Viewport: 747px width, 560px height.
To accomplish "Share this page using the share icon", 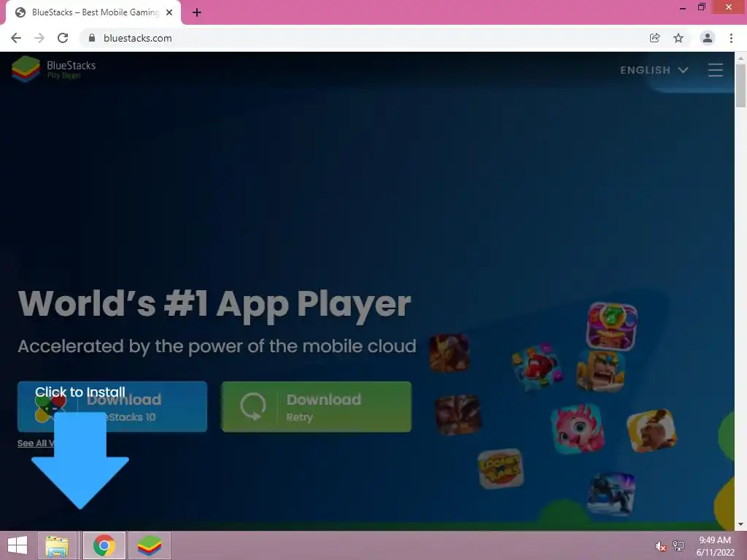I will tap(655, 38).
